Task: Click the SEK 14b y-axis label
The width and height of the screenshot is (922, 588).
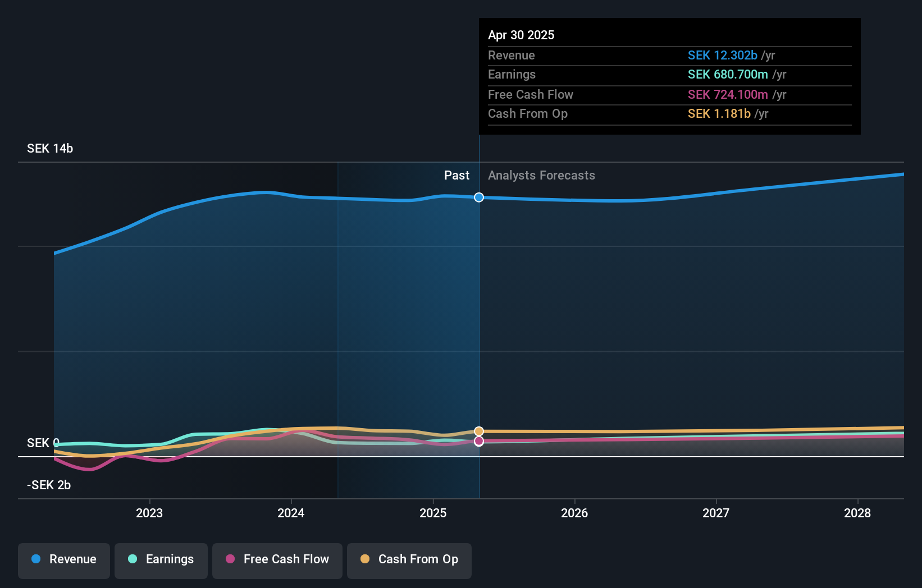Action: (50, 148)
